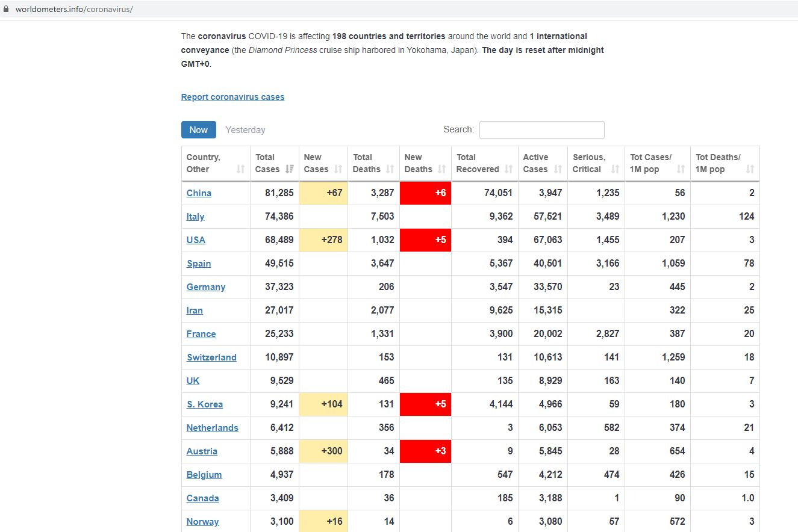The height and width of the screenshot is (532, 798).
Task: Switch to the Yesterday tab
Action: coord(245,130)
